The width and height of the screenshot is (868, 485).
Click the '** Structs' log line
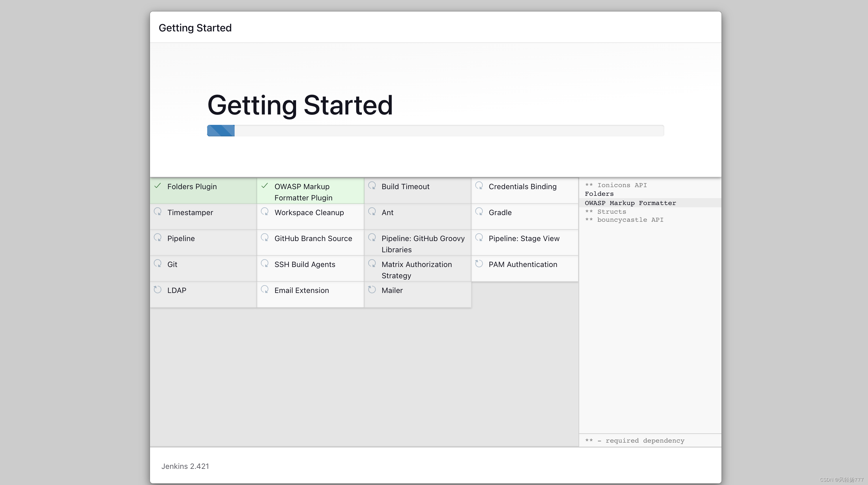(x=605, y=212)
